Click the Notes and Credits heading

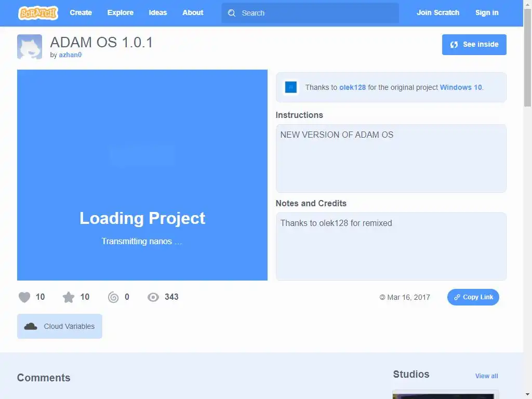pyautogui.click(x=311, y=203)
